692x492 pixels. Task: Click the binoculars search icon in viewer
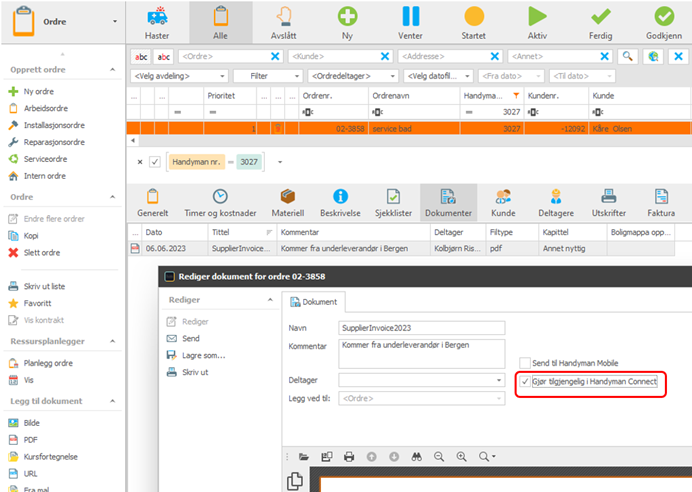pyautogui.click(x=417, y=457)
